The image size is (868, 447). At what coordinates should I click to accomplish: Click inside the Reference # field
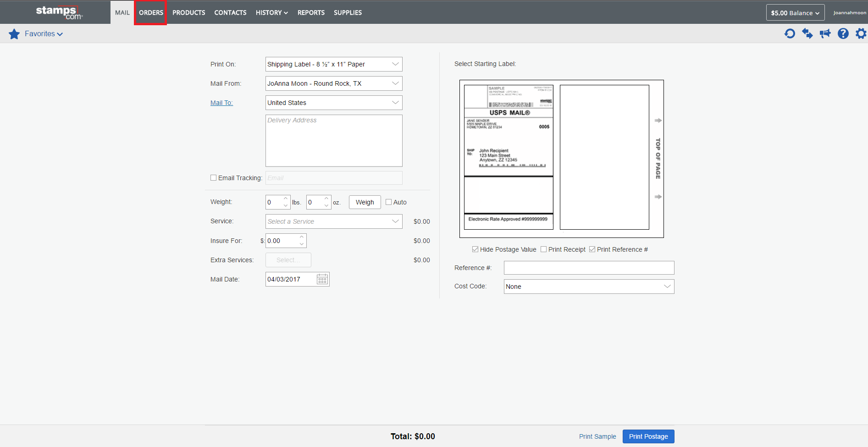(x=588, y=267)
